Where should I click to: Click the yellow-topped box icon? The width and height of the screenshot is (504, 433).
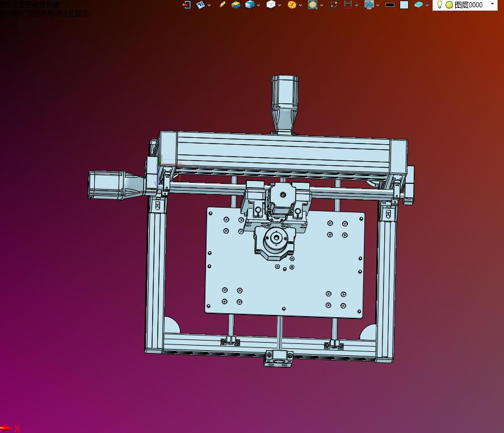[x=236, y=5]
